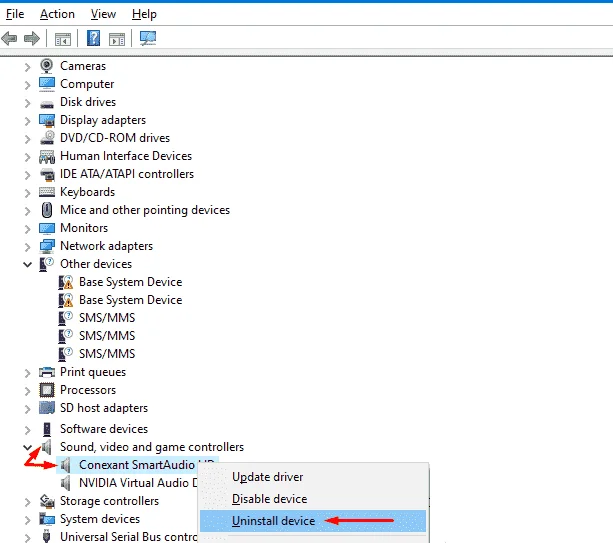Click the Monitors icon

(47, 228)
